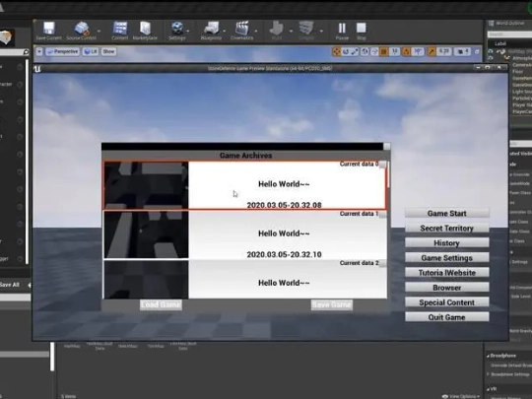532x399 pixels.
Task: Click the placement mode cube icon
Action: pyautogui.click(x=6, y=37)
